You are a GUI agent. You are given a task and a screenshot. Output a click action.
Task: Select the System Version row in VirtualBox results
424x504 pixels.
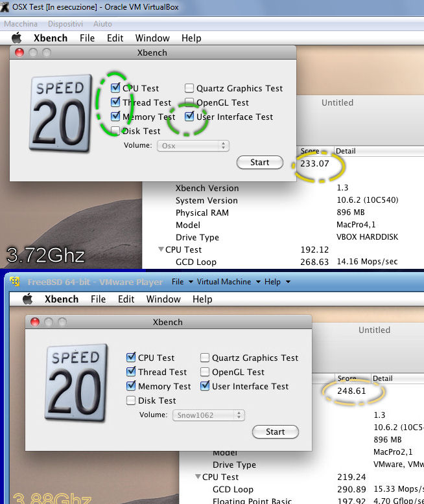tap(283, 200)
